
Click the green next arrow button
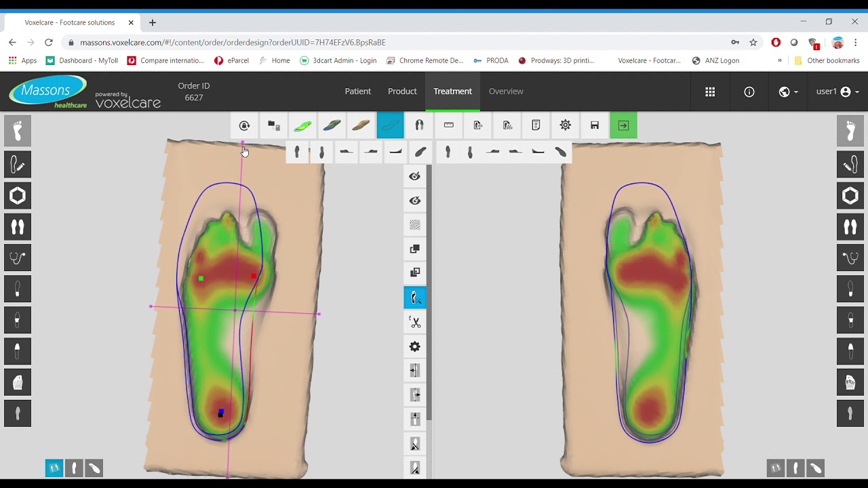pos(624,125)
